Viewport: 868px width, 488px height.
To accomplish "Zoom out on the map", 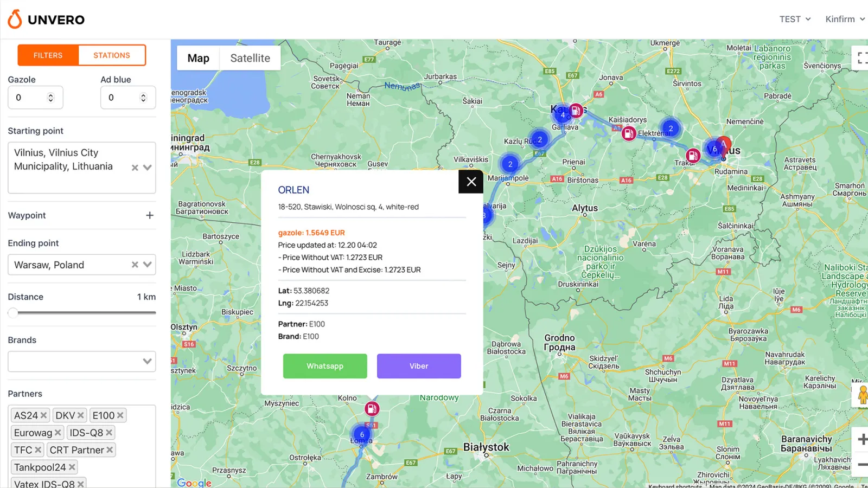I will click(861, 465).
